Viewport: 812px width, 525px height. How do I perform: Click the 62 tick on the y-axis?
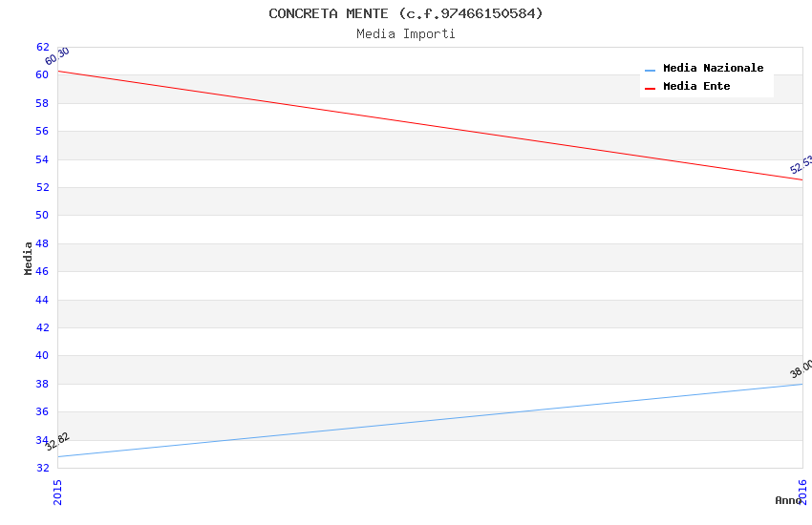[x=42, y=47]
